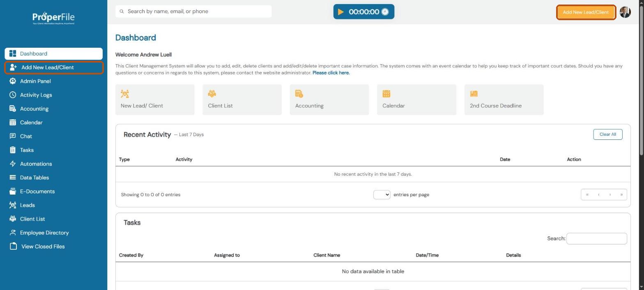The image size is (644, 290).
Task: Click the clock icon beside the timer
Action: point(385,12)
